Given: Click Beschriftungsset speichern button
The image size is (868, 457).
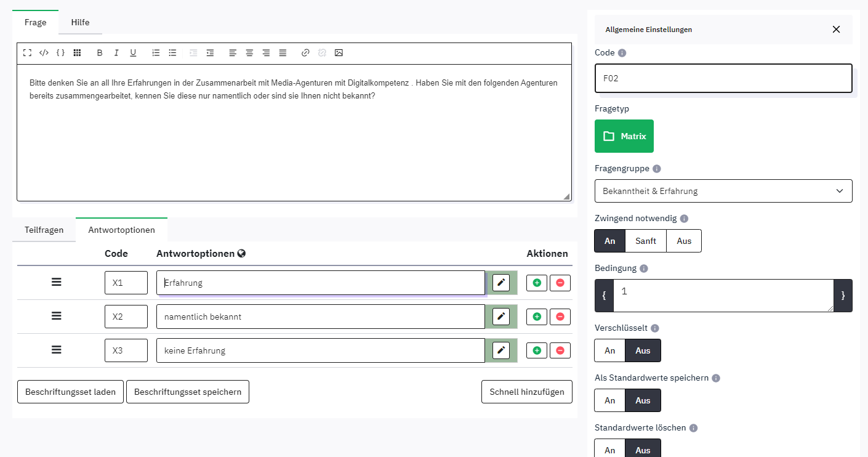Looking at the screenshot, I should (188, 392).
